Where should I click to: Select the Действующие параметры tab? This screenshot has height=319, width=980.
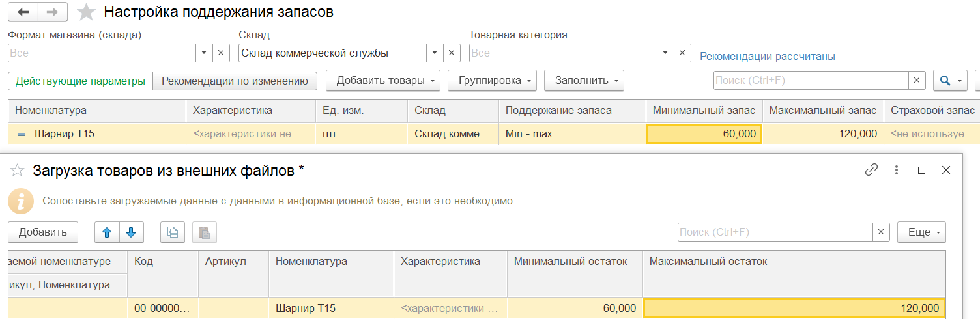[80, 81]
